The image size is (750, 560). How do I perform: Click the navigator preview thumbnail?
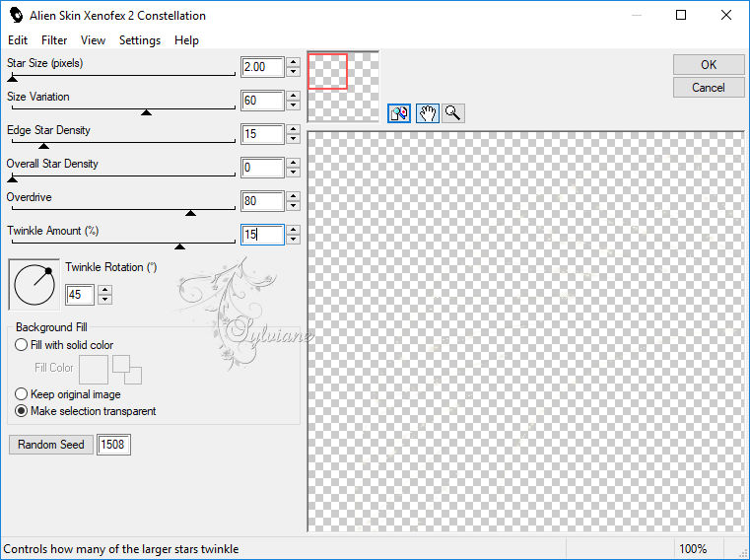click(343, 87)
